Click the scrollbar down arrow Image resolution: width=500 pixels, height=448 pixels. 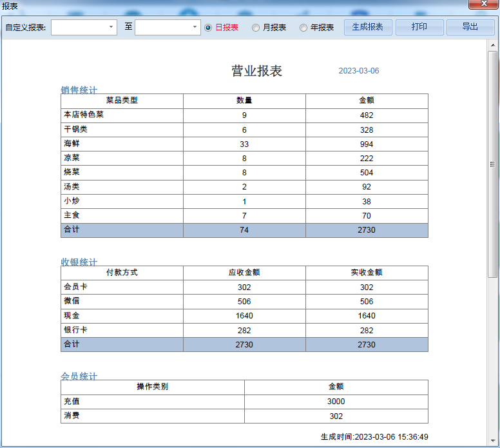(x=493, y=441)
